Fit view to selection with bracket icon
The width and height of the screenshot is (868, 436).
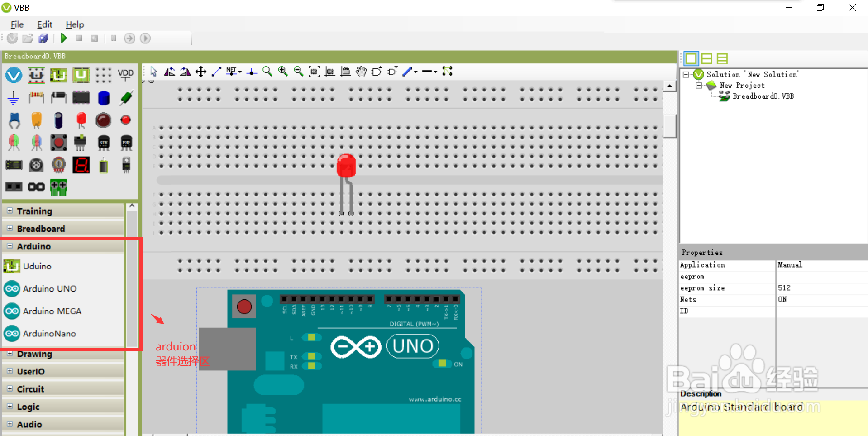(314, 72)
